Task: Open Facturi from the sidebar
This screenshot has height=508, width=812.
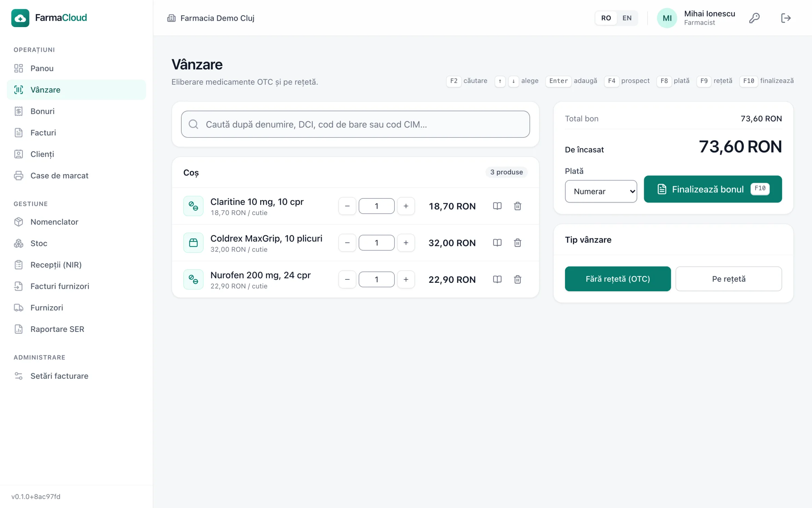Action: [76, 132]
